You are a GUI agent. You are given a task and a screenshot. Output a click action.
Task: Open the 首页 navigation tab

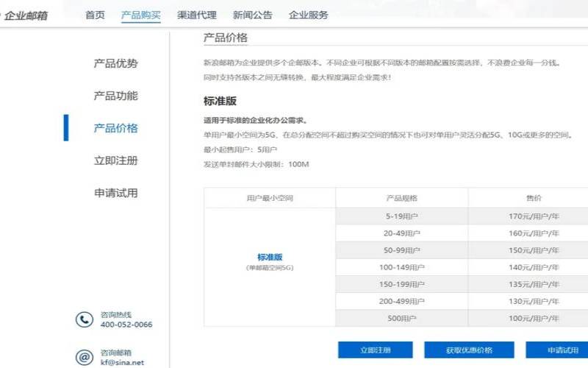pos(95,15)
